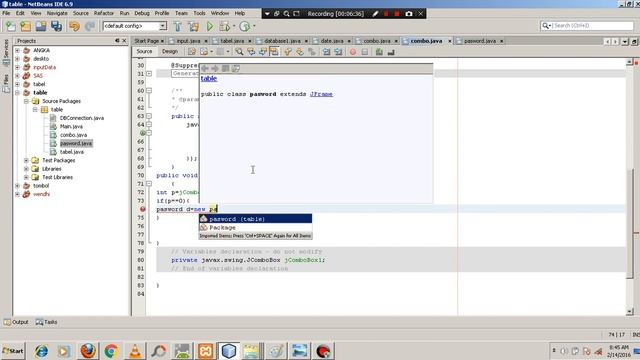Viewport: 640px width, 360px height.
Task: Open the Refactor menu
Action: [x=104, y=13]
